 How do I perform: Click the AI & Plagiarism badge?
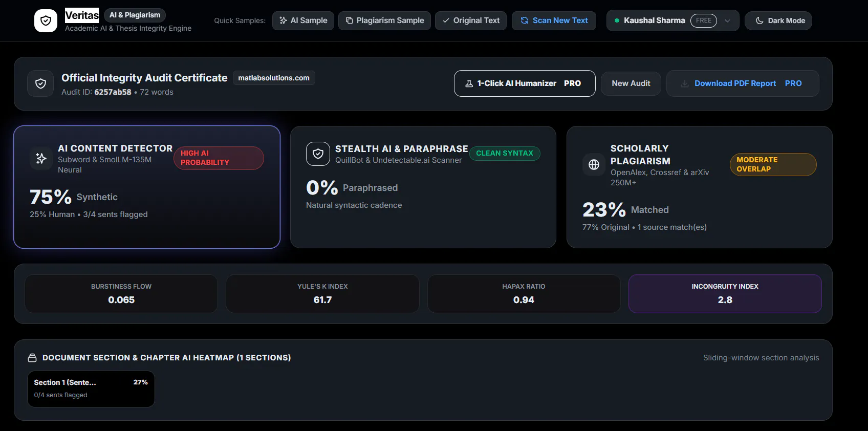(135, 15)
